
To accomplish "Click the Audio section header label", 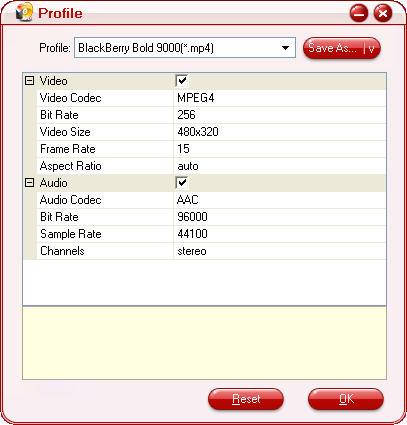I will pos(53,183).
